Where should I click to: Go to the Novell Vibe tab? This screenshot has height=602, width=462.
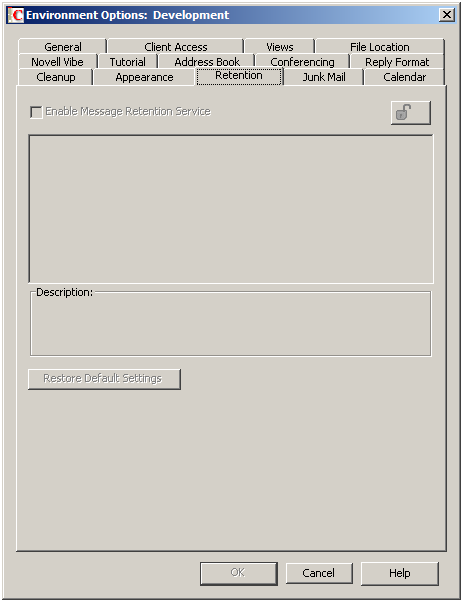57,62
